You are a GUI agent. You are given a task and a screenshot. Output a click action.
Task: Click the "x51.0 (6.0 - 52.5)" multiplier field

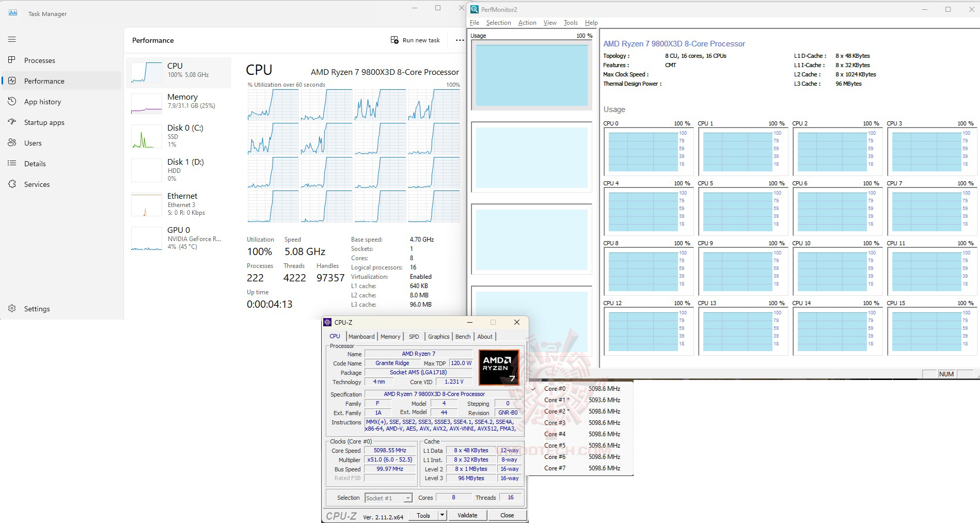(390, 459)
